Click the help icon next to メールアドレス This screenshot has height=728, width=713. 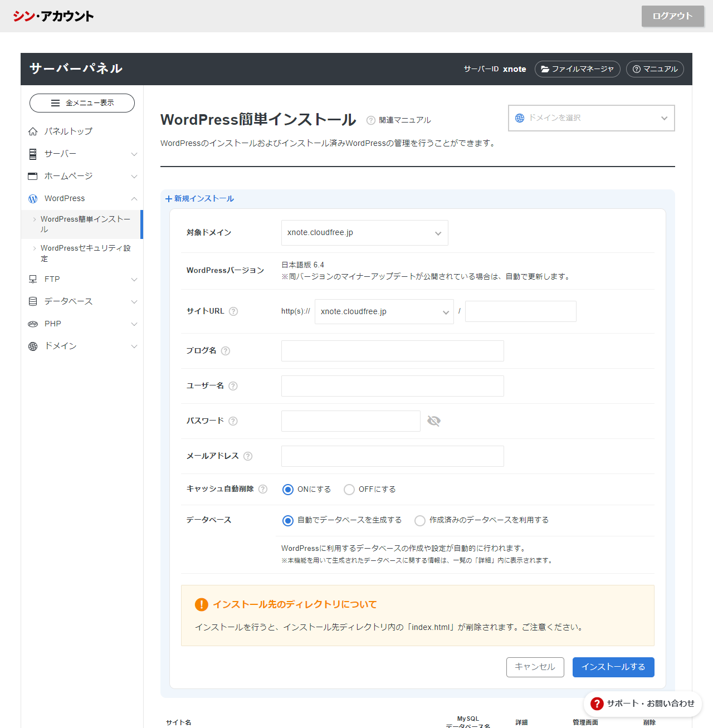click(248, 456)
